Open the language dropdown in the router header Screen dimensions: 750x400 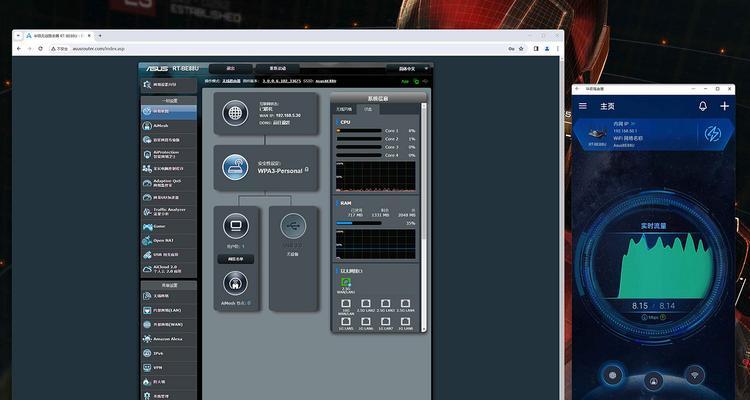click(408, 68)
